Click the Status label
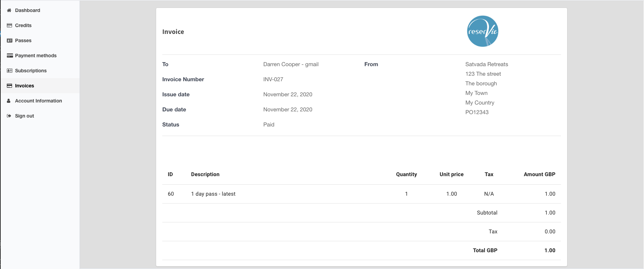This screenshot has height=269, width=644. pyautogui.click(x=171, y=125)
